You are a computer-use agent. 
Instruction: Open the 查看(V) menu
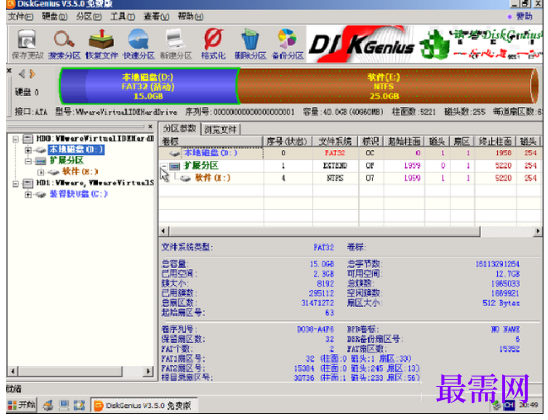coord(157,16)
